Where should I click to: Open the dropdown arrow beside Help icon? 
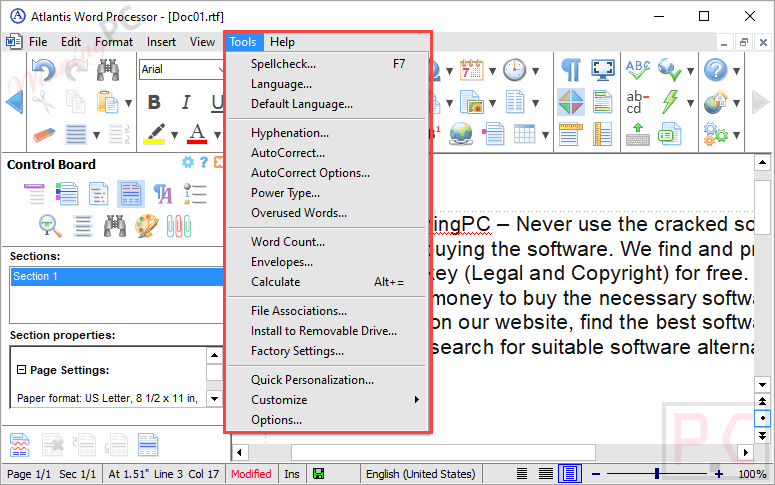pos(736,71)
